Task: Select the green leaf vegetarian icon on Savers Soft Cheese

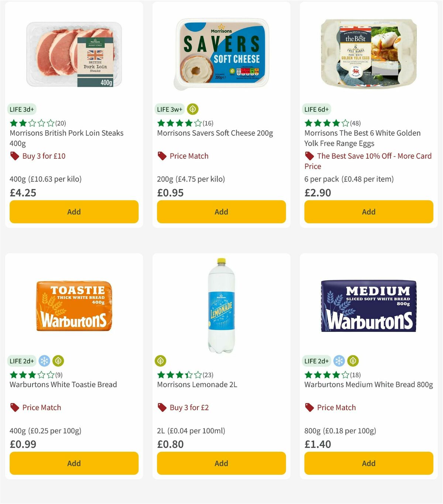Action: pyautogui.click(x=192, y=109)
